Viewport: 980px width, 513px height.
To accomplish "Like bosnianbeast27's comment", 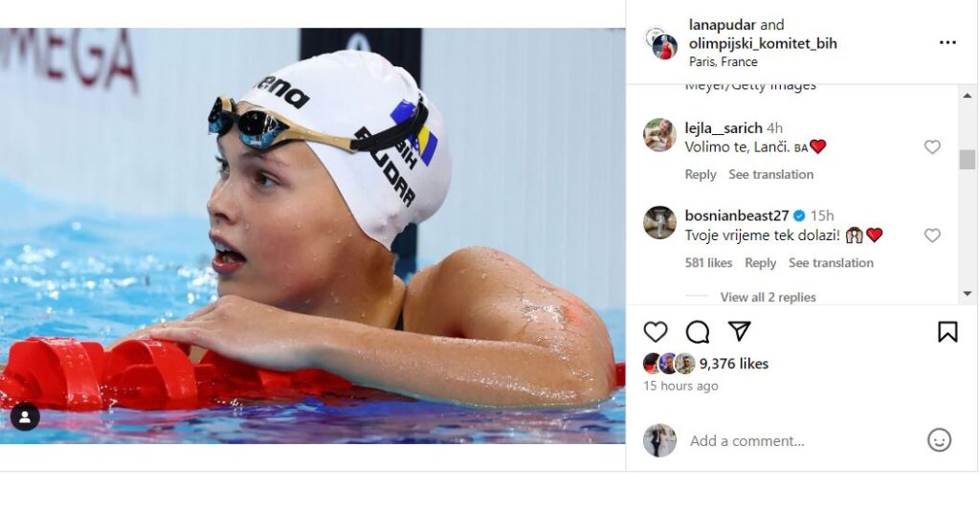I will [932, 235].
